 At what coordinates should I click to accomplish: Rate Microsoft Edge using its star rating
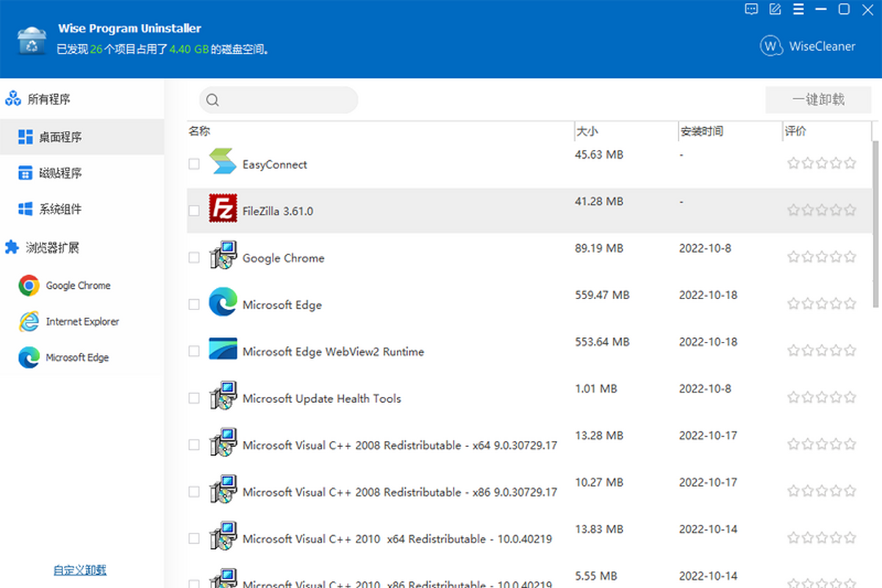[x=822, y=304]
